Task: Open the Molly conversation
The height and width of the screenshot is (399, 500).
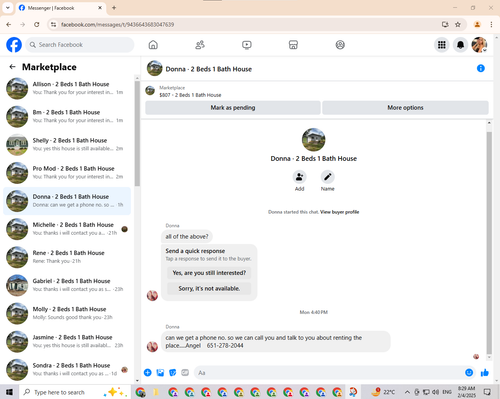Action: point(67,313)
